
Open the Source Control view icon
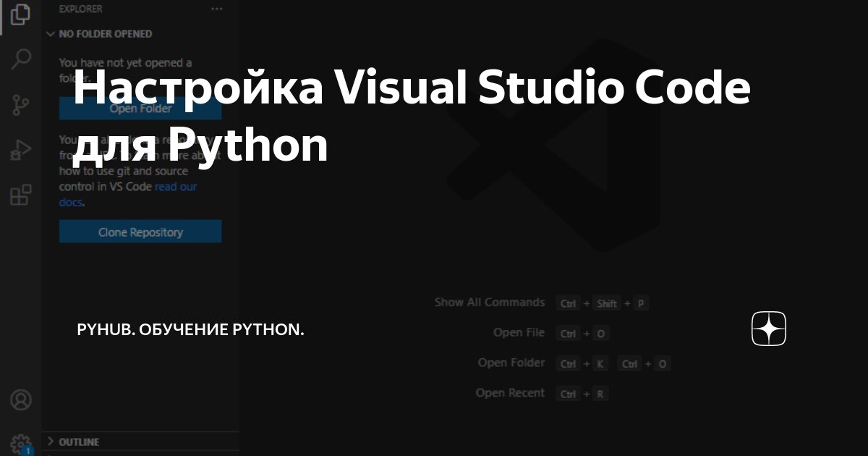(21, 105)
